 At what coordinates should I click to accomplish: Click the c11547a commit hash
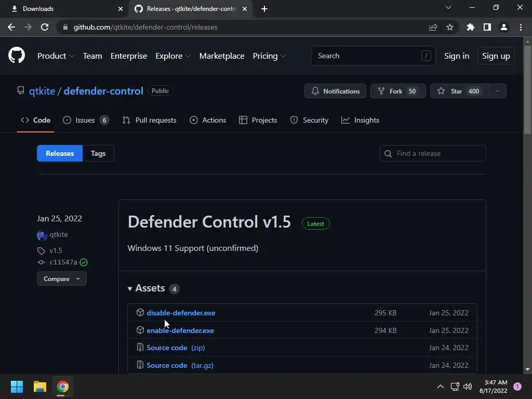point(63,262)
